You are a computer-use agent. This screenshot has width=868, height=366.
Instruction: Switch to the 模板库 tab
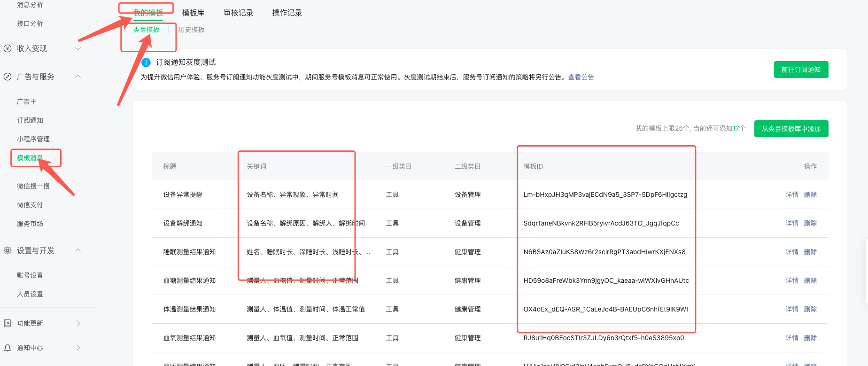point(193,13)
